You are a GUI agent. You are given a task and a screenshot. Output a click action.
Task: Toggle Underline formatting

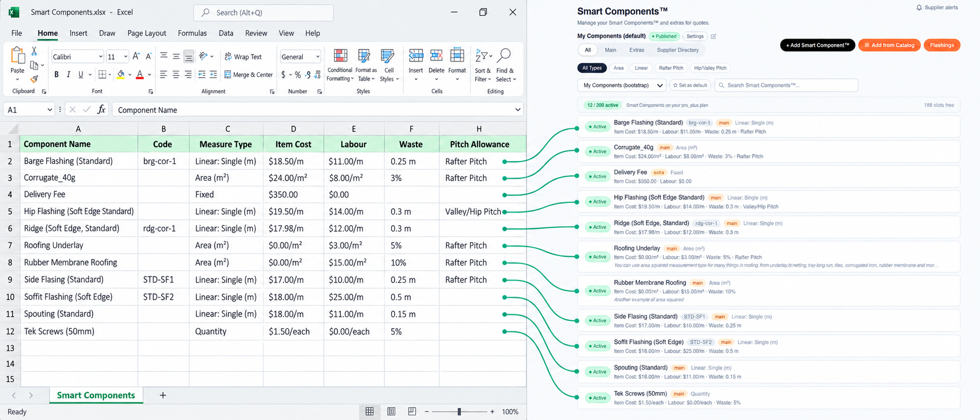(80, 75)
